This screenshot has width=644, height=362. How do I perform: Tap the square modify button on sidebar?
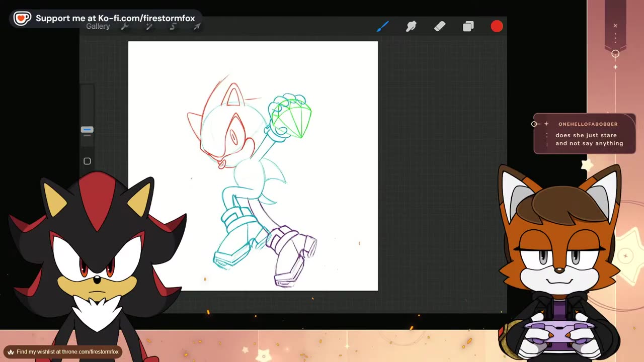click(87, 161)
